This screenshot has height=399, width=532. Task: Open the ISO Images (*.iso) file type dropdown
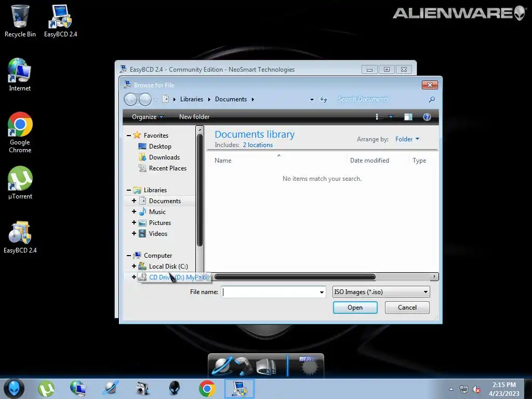pyautogui.click(x=381, y=292)
